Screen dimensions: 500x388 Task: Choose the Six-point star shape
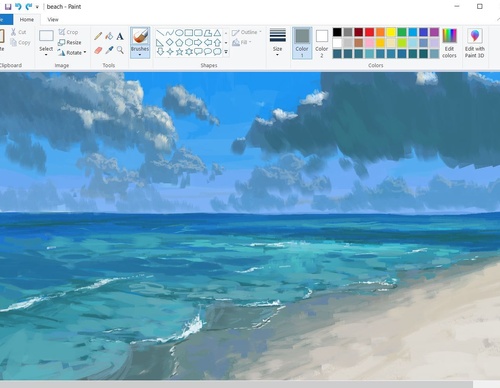(x=189, y=52)
